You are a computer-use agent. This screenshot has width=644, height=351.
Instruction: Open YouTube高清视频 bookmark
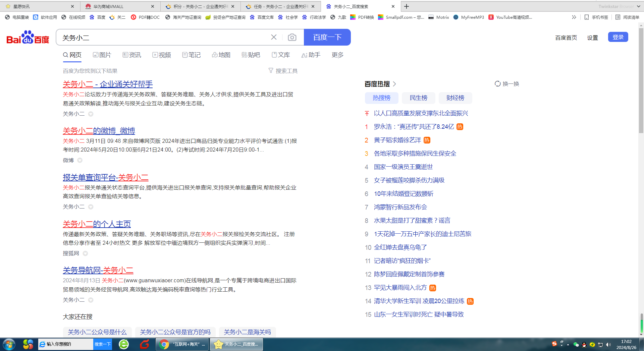click(x=510, y=17)
